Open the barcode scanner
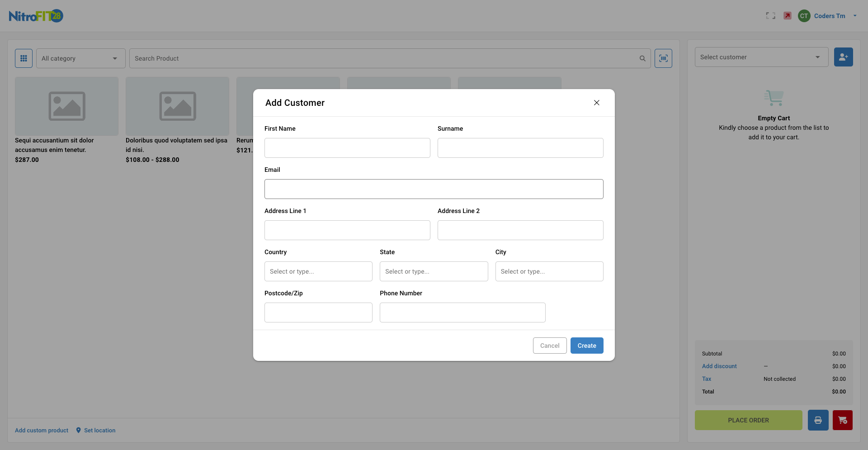The height and width of the screenshot is (450, 868). [663, 58]
